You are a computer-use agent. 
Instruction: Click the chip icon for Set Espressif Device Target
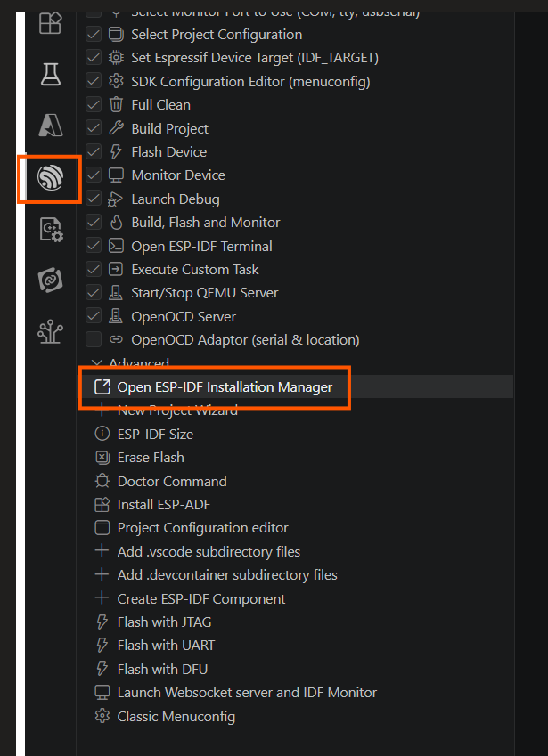116,58
